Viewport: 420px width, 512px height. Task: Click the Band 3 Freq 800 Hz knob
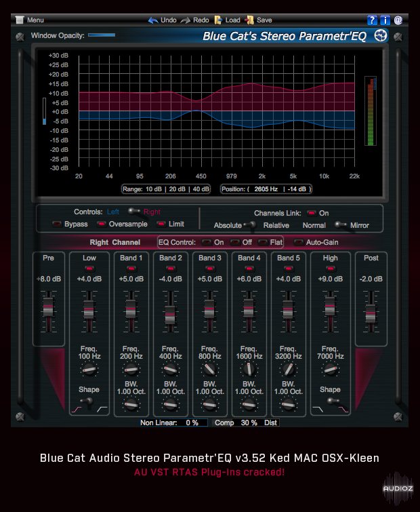pos(210,370)
